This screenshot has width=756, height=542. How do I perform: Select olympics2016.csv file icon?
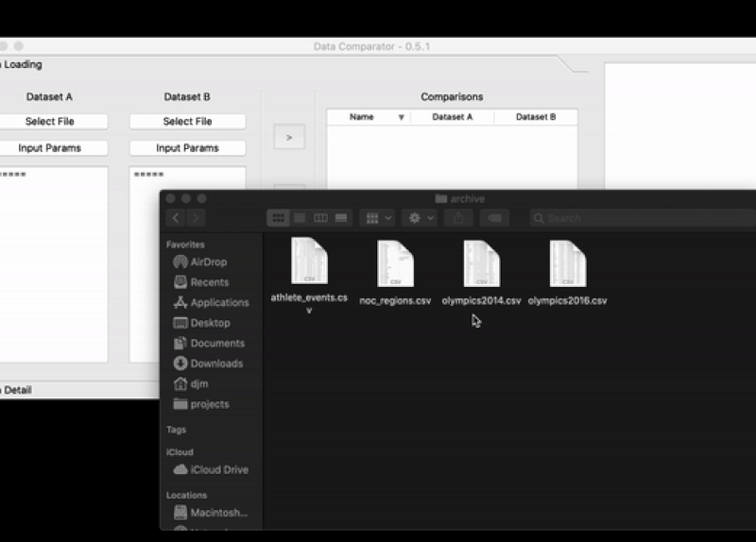[568, 263]
